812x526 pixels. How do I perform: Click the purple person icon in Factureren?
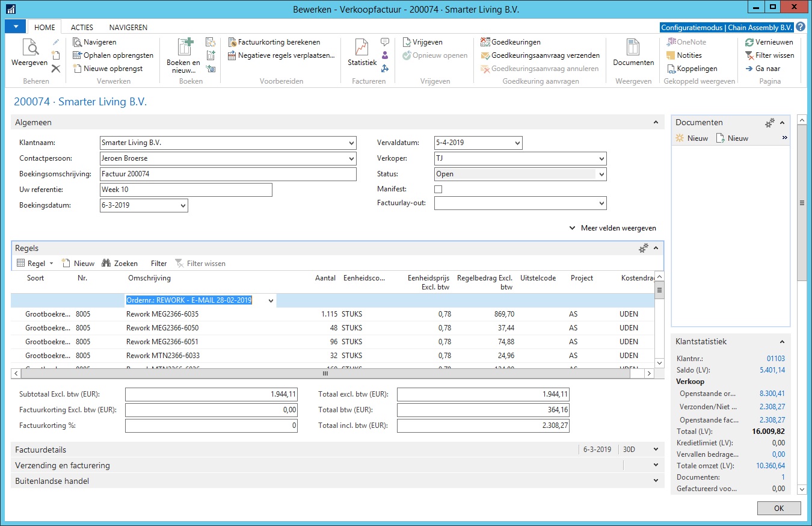pyautogui.click(x=385, y=55)
